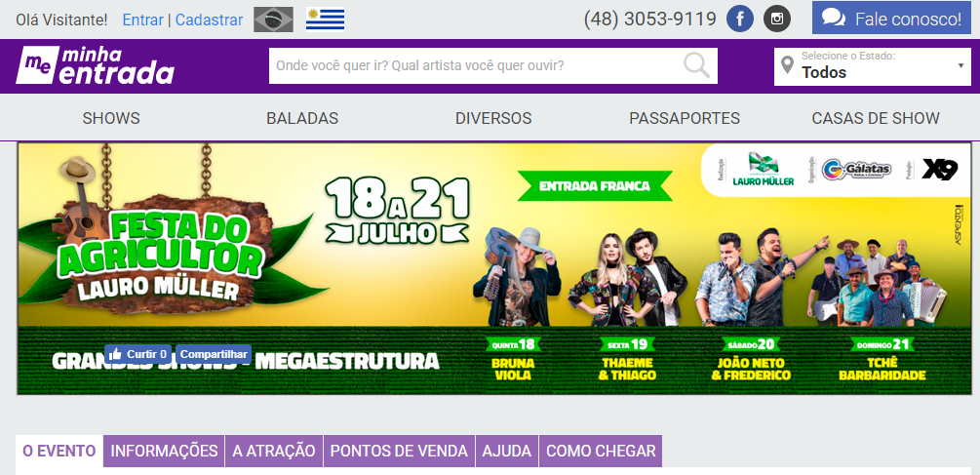The image size is (980, 475).
Task: Click the search magnifying glass icon
Action: [x=696, y=65]
